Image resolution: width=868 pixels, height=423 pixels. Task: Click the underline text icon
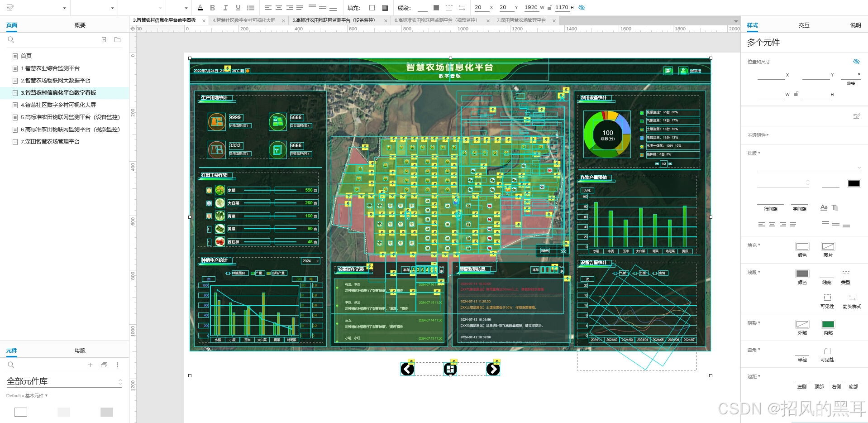tap(238, 8)
